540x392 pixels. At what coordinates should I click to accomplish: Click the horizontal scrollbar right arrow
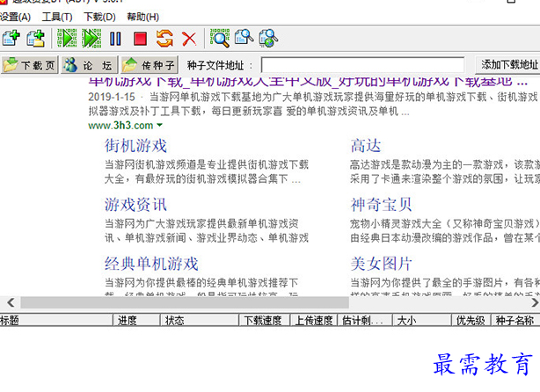point(535,303)
